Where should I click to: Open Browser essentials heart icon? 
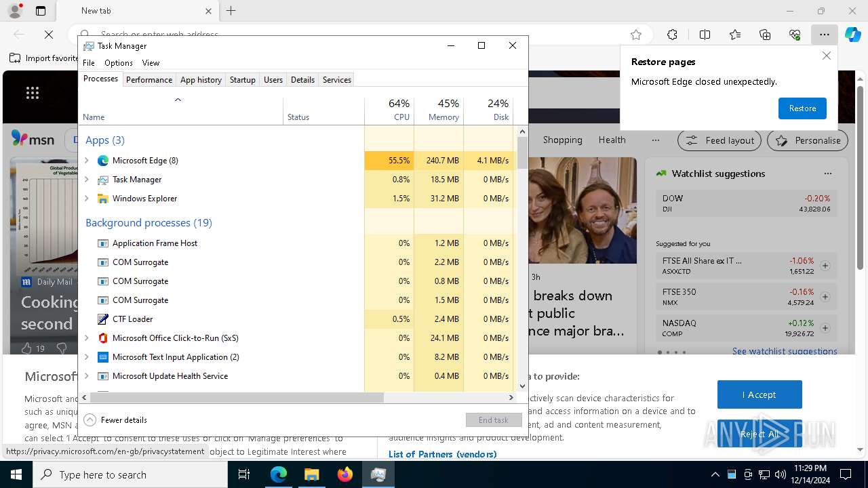pos(795,35)
